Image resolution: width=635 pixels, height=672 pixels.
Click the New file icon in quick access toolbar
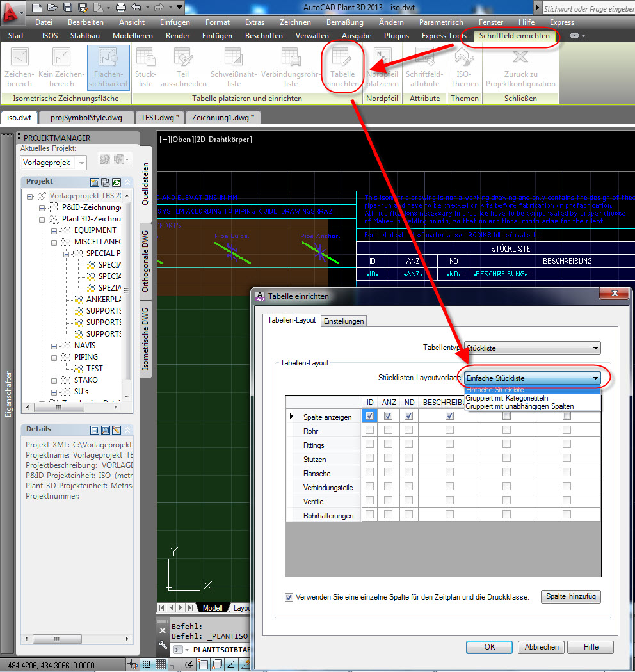click(37, 7)
